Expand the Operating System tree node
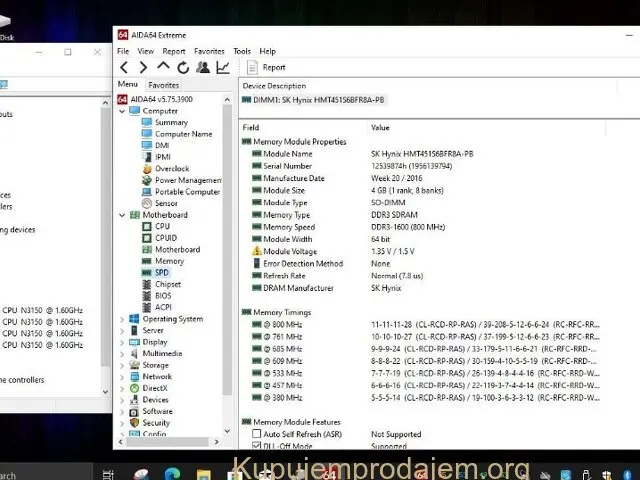 [122, 319]
